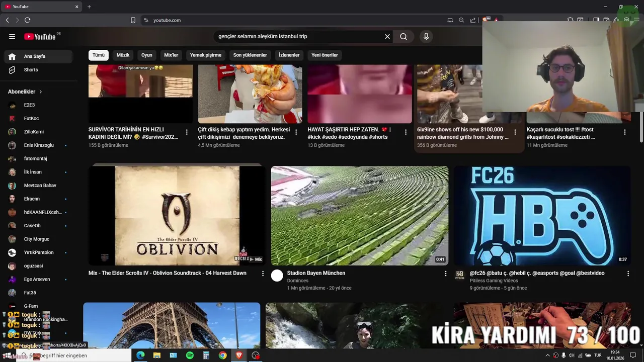Open the Eiffel Tower video thumbnail
Screen dimensions: 644x362
(172, 325)
